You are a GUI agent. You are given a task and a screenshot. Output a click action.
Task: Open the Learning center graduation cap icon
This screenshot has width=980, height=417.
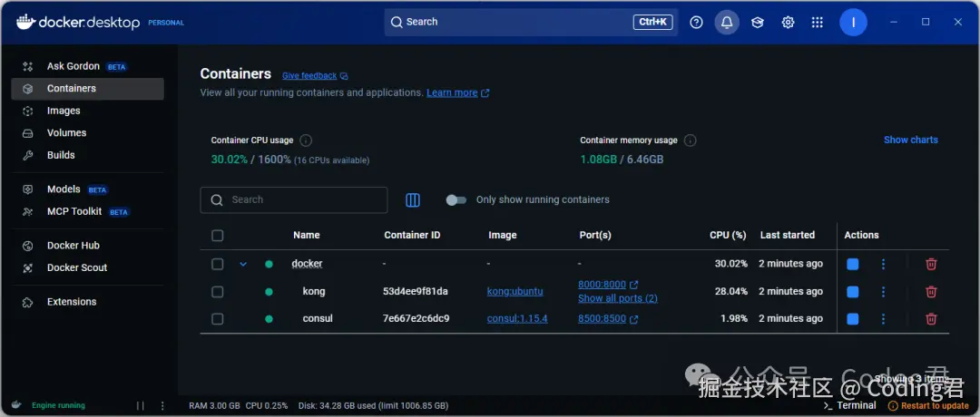pos(758,23)
